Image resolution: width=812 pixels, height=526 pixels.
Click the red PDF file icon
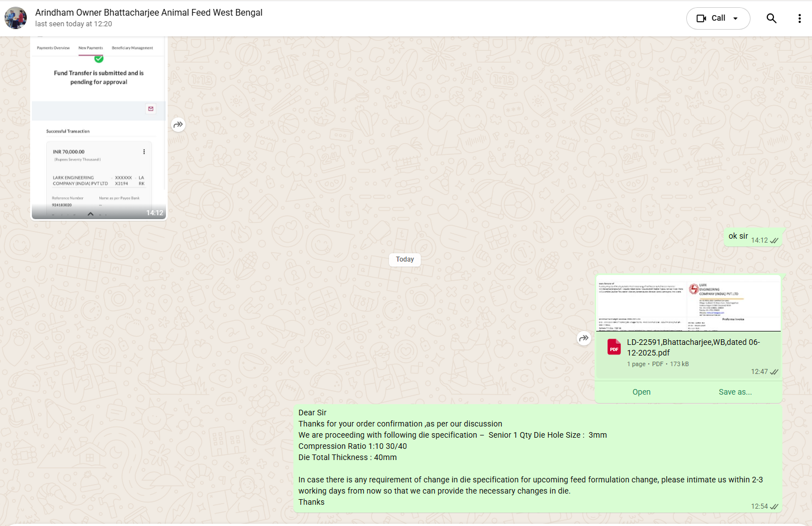tap(614, 347)
